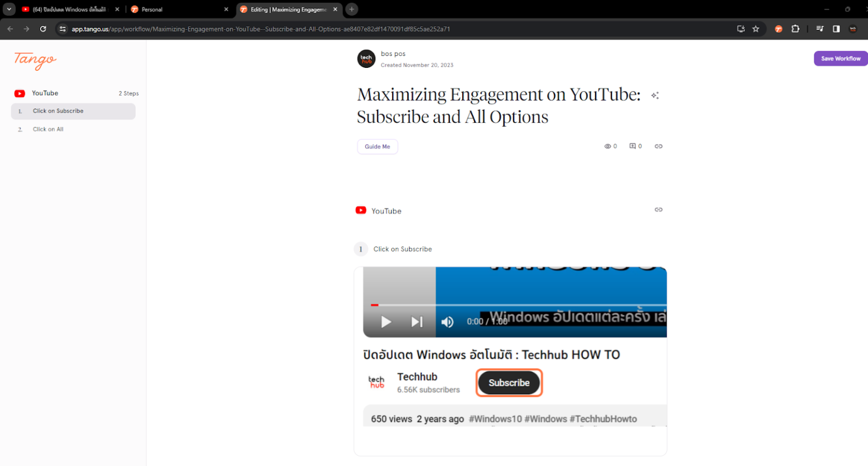
Task: Open the tab search dropdown arrow
Action: pos(9,9)
